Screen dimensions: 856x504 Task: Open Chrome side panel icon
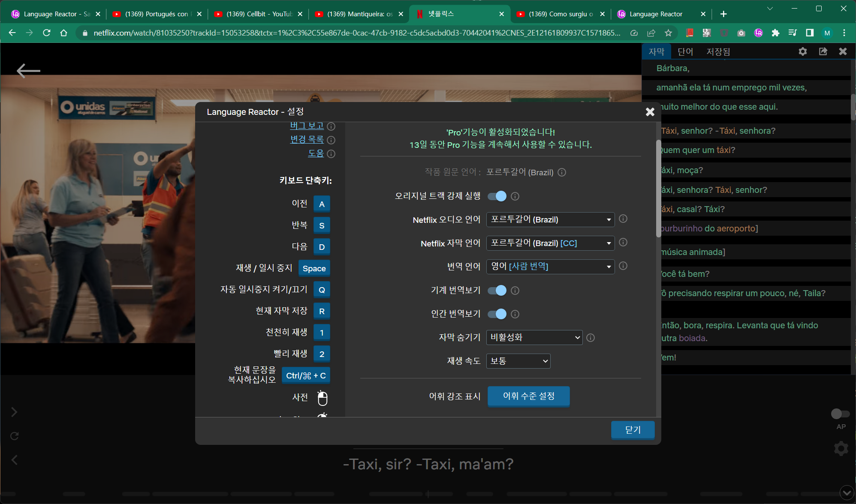(810, 33)
